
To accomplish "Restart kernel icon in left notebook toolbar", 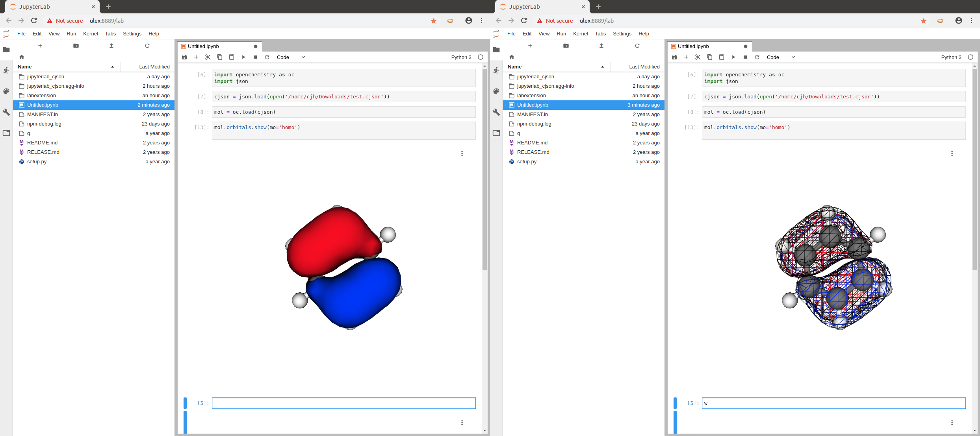I will tap(267, 57).
